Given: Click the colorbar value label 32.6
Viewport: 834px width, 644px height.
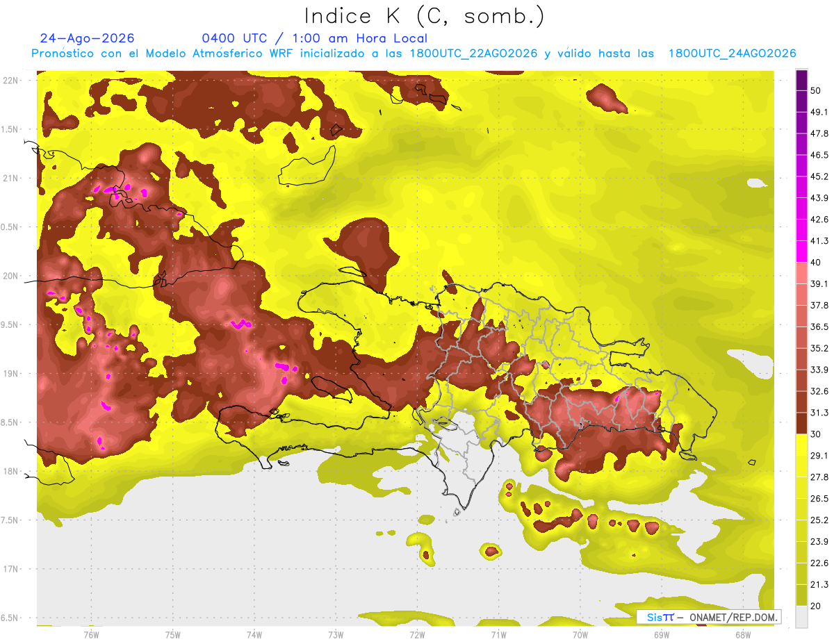Looking at the screenshot, I should point(819,391).
